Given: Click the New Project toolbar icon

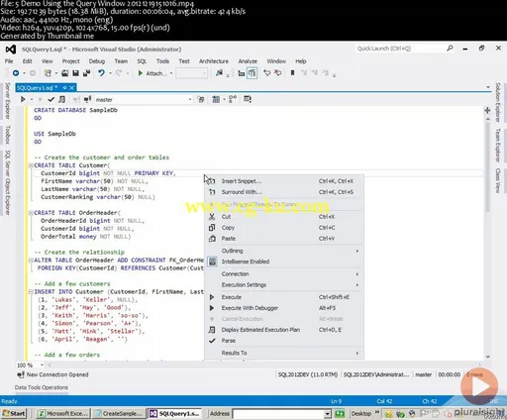Looking at the screenshot, I should pyautogui.click(x=48, y=73).
